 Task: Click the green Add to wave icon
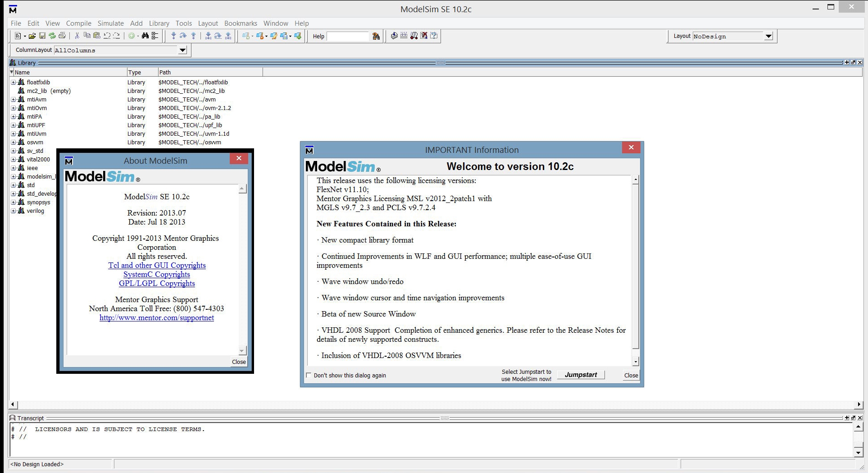132,36
